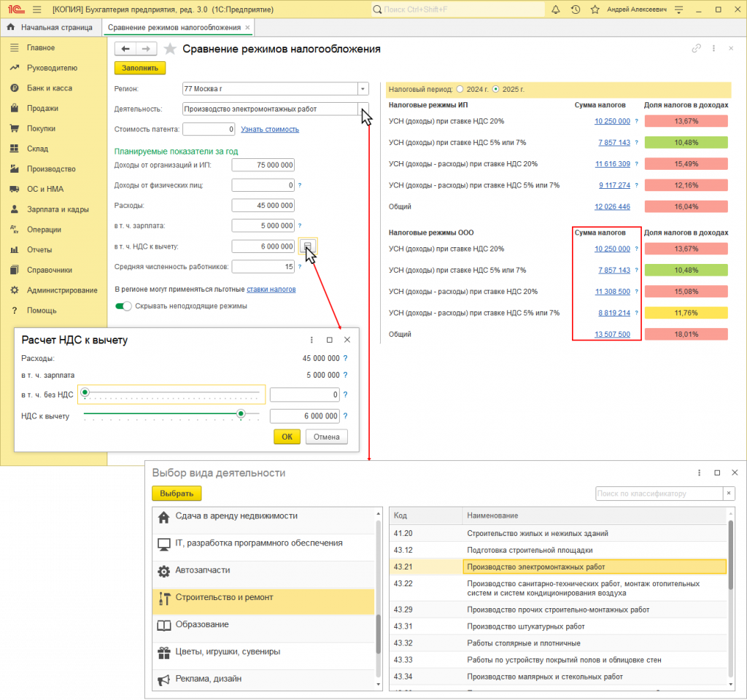Open the 13 507 500 tax sum for ООО Общий
Screen dimensions: 747x700
(x=612, y=334)
